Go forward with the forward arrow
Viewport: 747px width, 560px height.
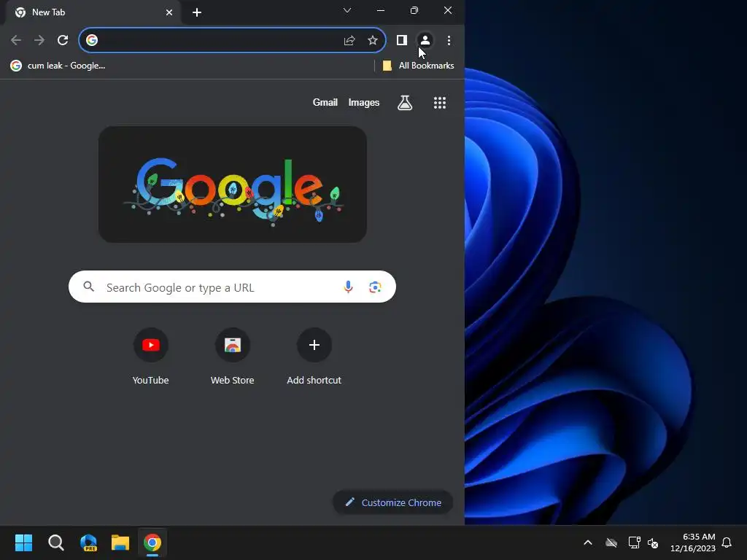click(x=39, y=41)
